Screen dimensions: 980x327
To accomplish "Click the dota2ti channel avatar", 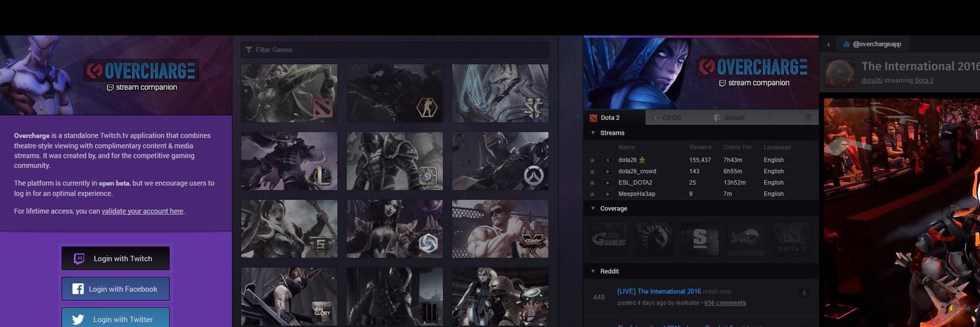I will pos(840,71).
